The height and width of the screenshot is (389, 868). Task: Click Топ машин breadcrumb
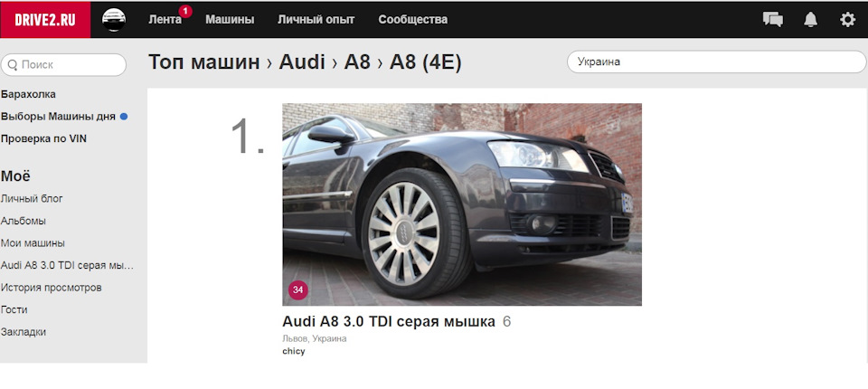tap(203, 62)
